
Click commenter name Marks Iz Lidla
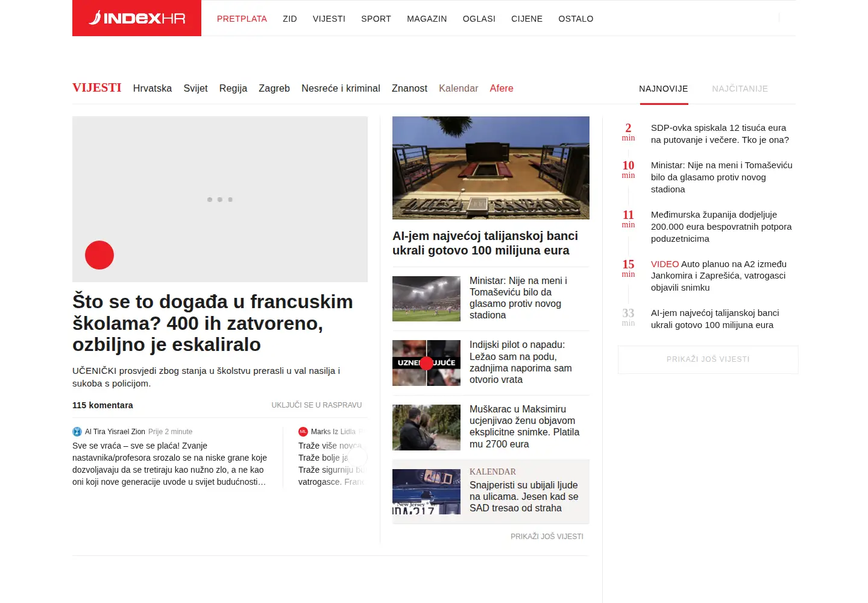tap(333, 432)
